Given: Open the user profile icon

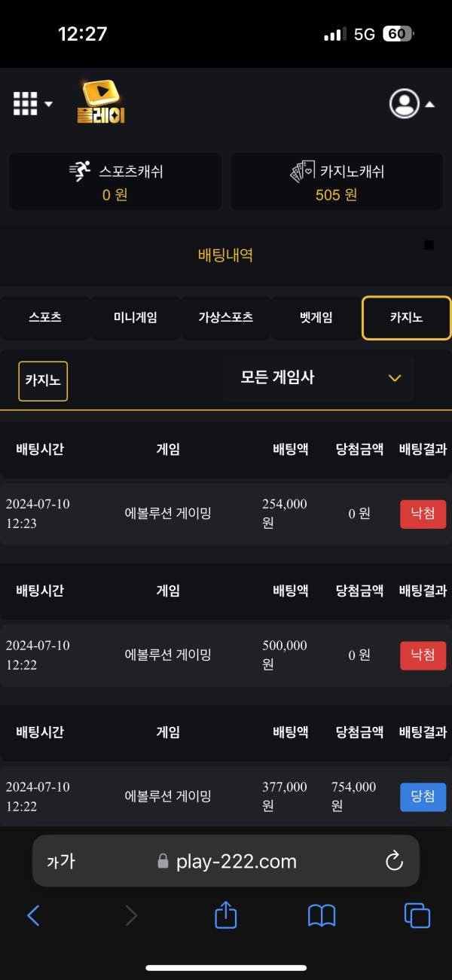Looking at the screenshot, I should (405, 104).
